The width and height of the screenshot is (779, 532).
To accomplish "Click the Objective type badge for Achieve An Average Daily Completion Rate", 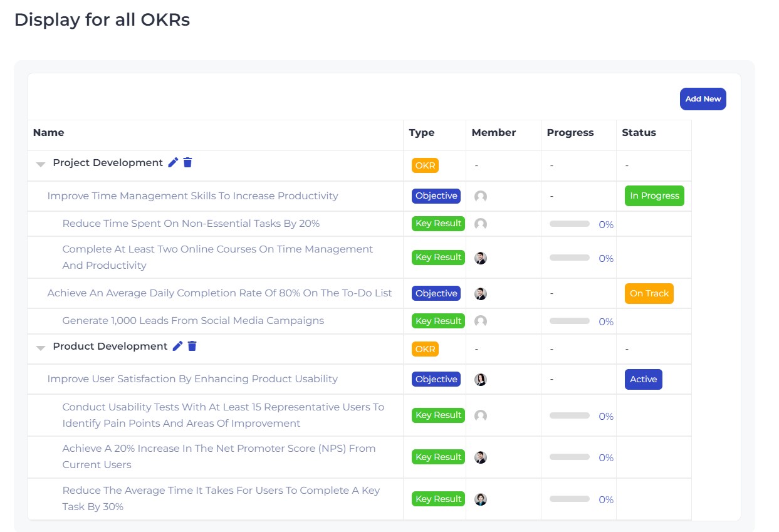I will click(x=436, y=293).
